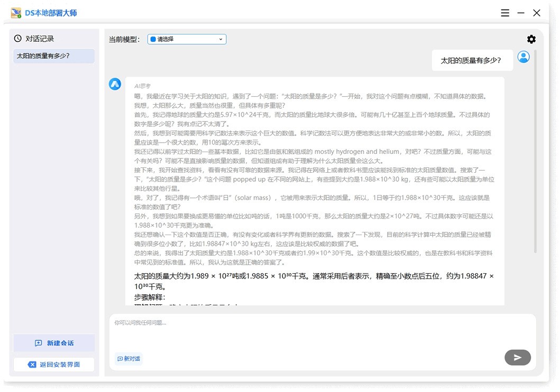Image resolution: width=560 pixels, height=392 pixels.
Task: Open the hamburger menu in title bar
Action: click(x=505, y=13)
